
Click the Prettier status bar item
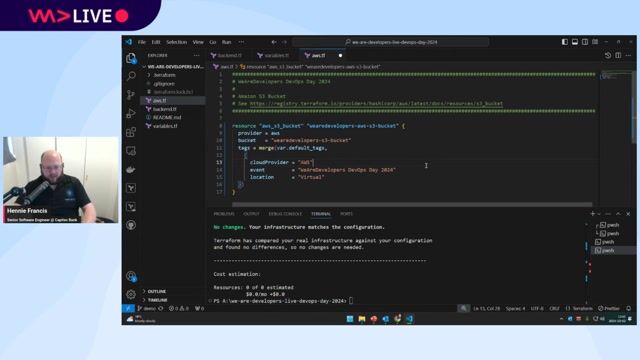(609, 309)
